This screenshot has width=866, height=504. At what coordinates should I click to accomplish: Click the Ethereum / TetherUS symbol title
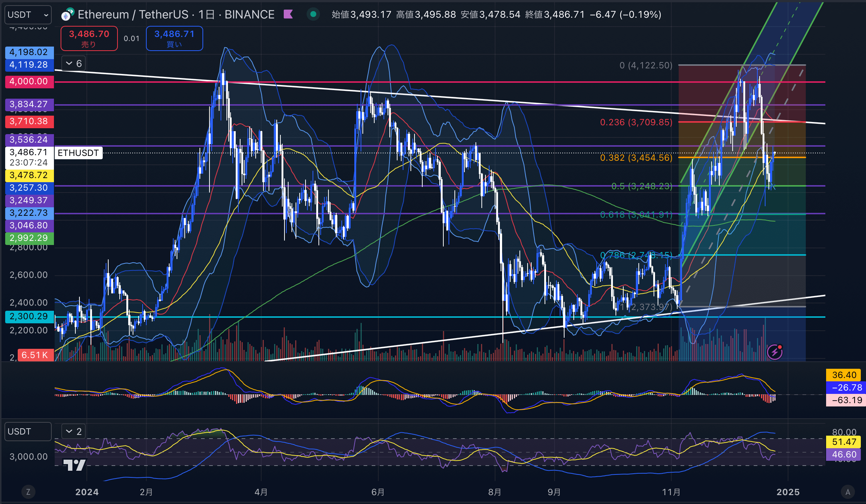pos(133,14)
